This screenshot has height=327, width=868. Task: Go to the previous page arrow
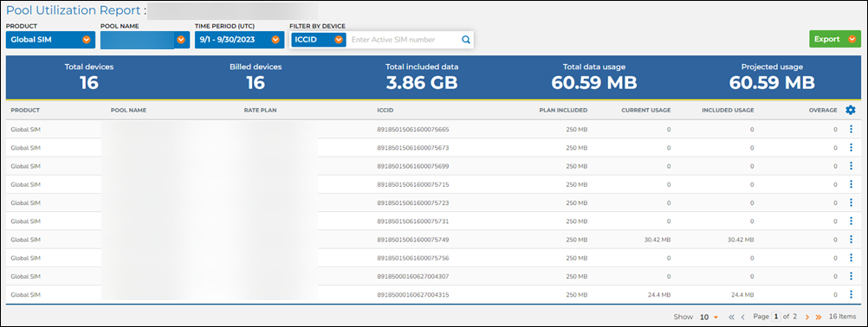click(743, 317)
